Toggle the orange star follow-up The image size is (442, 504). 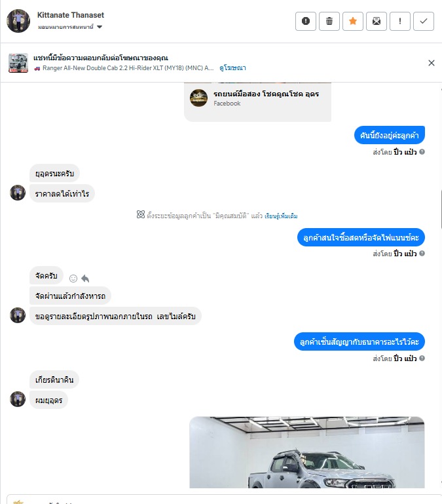click(x=353, y=21)
